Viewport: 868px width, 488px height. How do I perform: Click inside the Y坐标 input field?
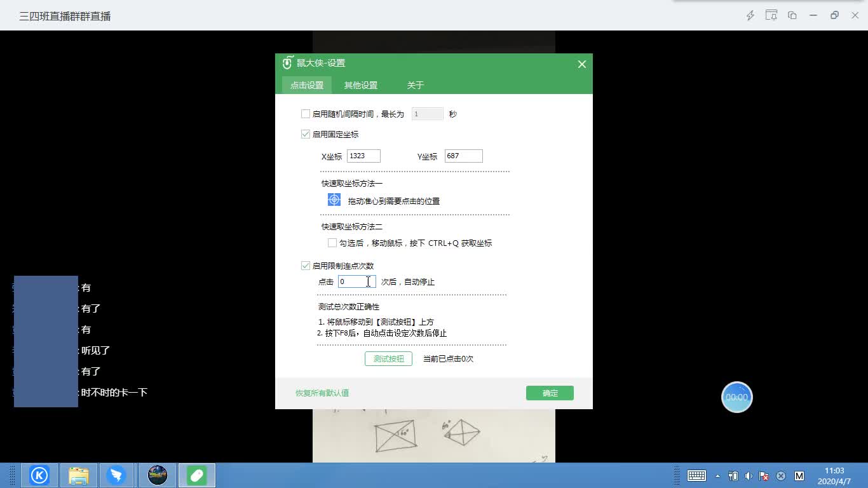(x=463, y=156)
